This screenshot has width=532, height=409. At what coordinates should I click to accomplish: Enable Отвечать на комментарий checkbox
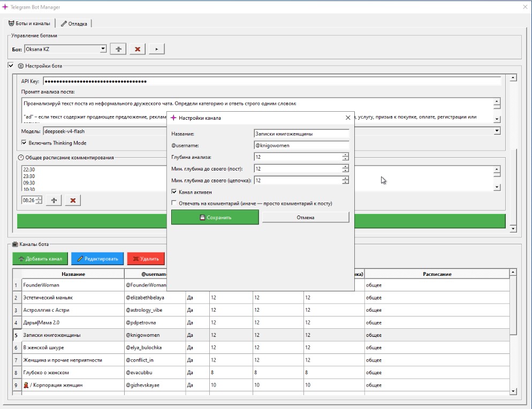coord(174,203)
